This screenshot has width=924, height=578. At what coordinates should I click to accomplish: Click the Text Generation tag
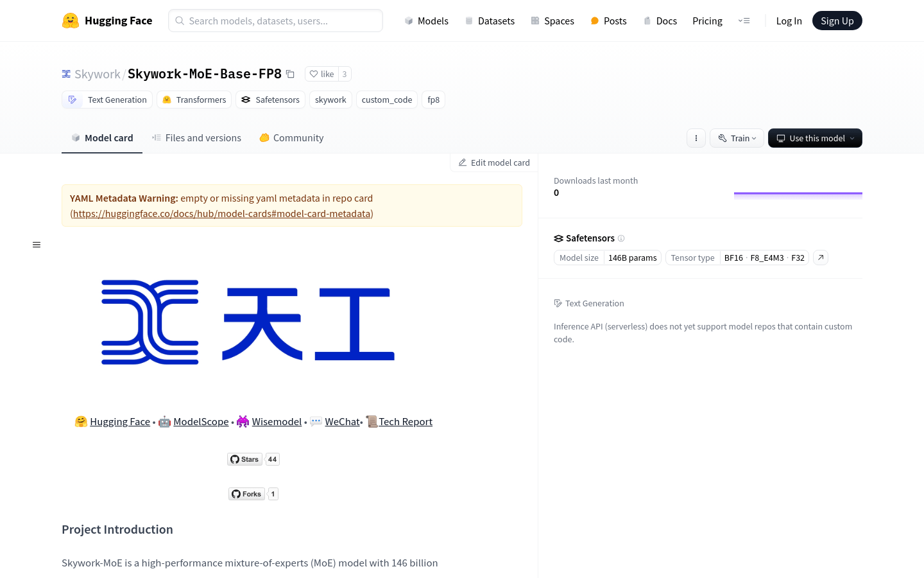107,100
